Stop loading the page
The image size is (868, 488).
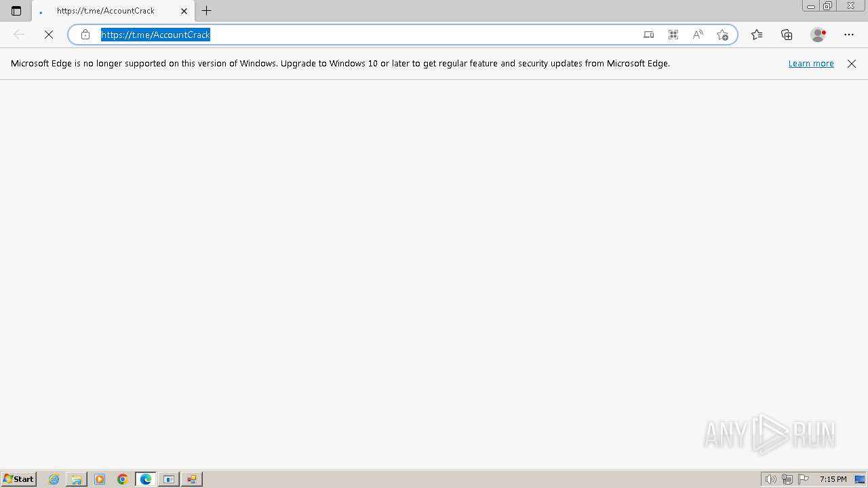point(49,35)
